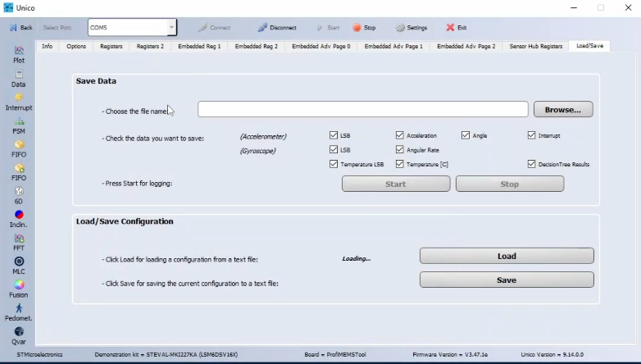Viewport: 641px width, 364px height.
Task: Switch to Embedded Reg 1 tab
Action: coord(199,46)
